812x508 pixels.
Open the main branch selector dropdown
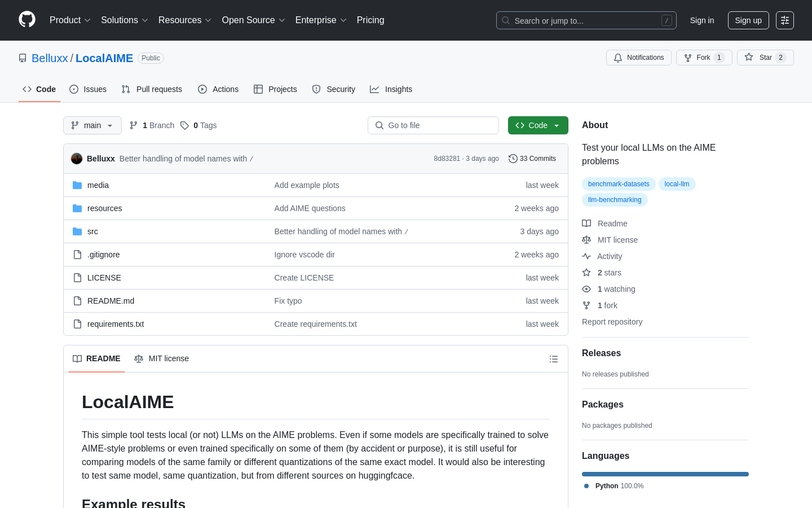[x=92, y=125]
